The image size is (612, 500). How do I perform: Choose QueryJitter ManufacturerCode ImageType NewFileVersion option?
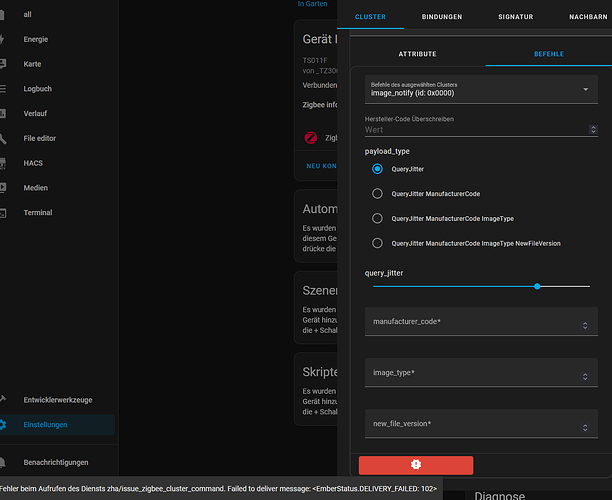(377, 243)
